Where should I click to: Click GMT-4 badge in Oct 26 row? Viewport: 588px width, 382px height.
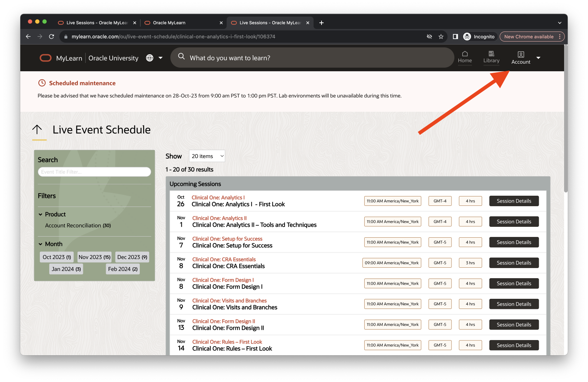pos(440,201)
